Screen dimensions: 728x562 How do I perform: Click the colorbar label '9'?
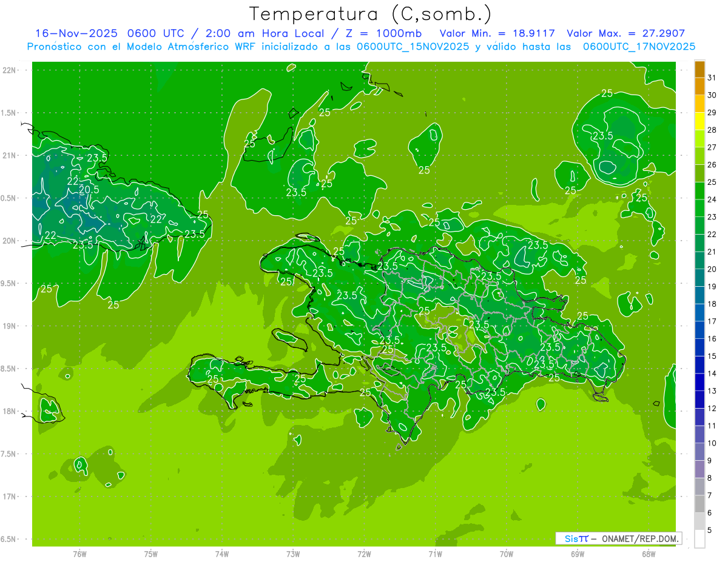pos(709,461)
